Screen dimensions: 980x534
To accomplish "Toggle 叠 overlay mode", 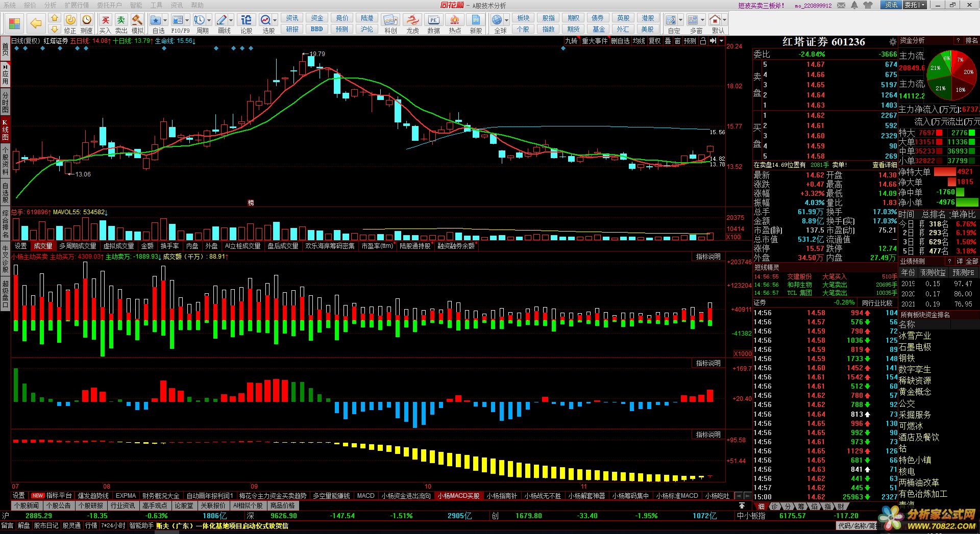I will 668,41.
